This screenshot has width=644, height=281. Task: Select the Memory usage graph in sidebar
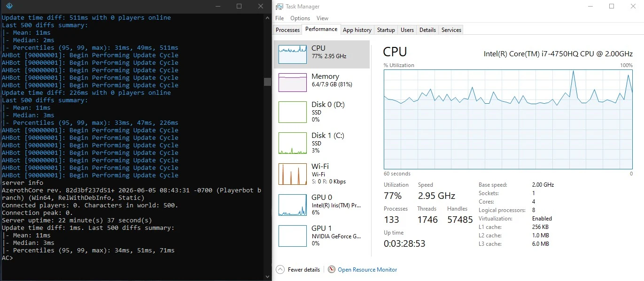pyautogui.click(x=293, y=82)
